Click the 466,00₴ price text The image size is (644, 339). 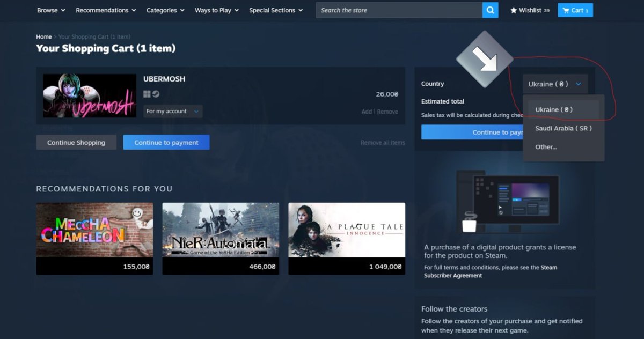pos(262,267)
